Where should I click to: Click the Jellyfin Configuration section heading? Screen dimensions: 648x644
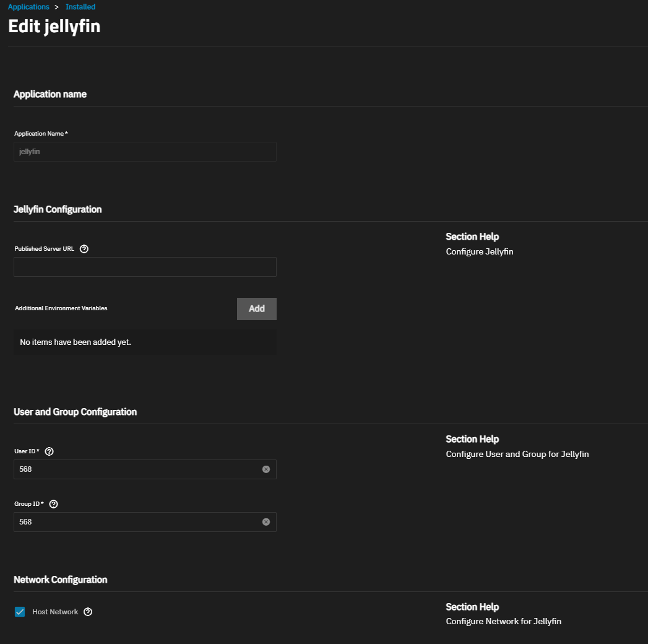pyautogui.click(x=58, y=209)
